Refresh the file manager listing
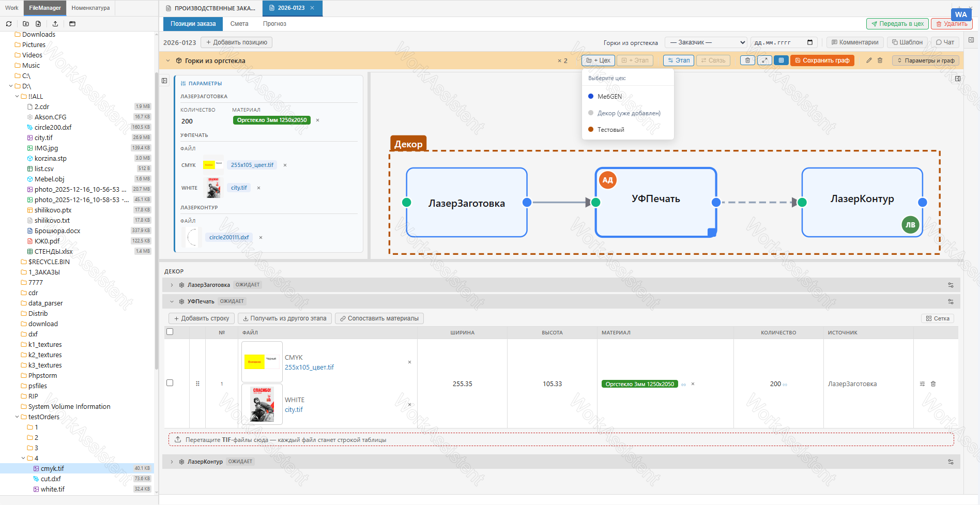The image size is (980, 505). (9, 24)
